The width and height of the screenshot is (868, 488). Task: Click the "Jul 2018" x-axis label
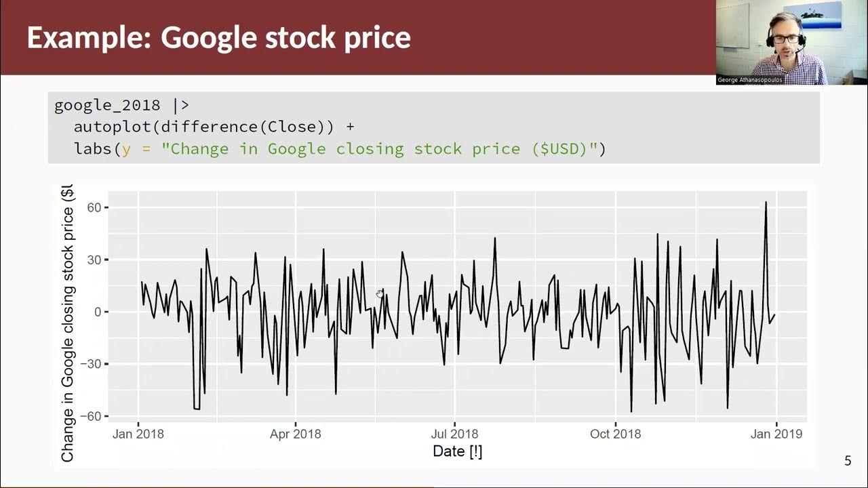point(454,434)
